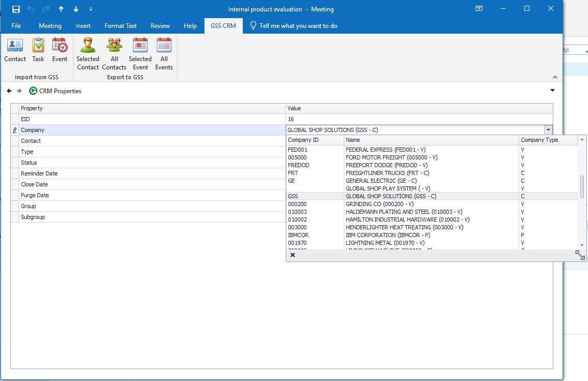The height and width of the screenshot is (381, 588).
Task: Select the Group property row
Action: point(152,206)
